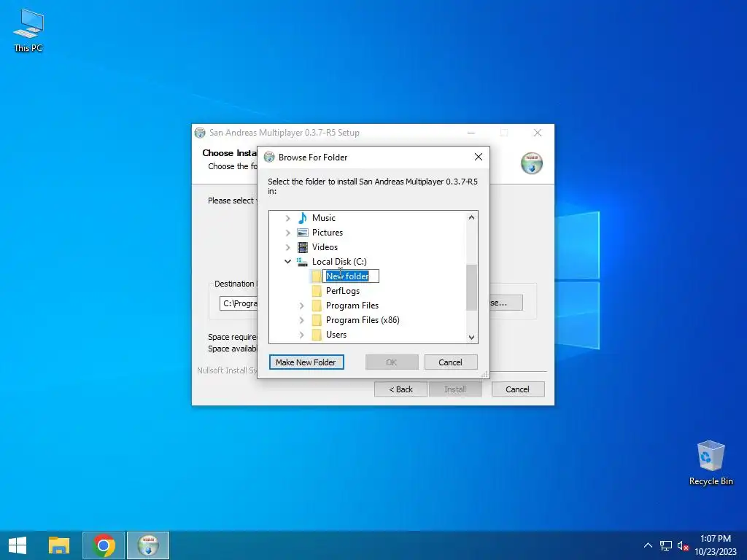Close the San Andreas Multiplayer setup window

(538, 133)
